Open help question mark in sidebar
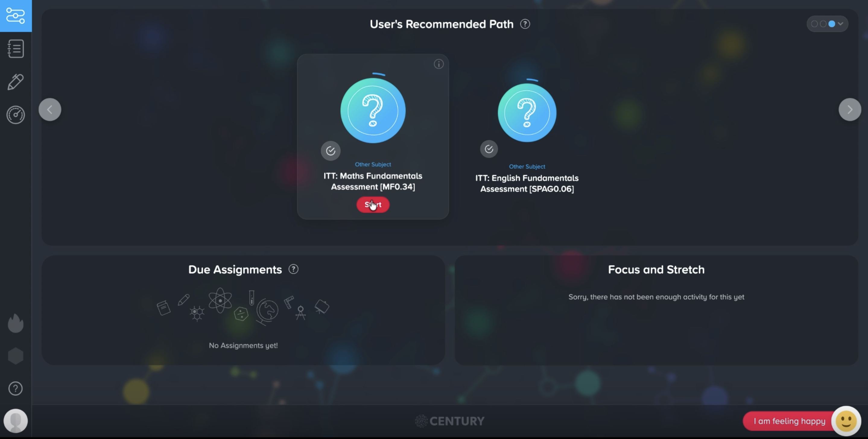868x439 pixels. pos(15,388)
